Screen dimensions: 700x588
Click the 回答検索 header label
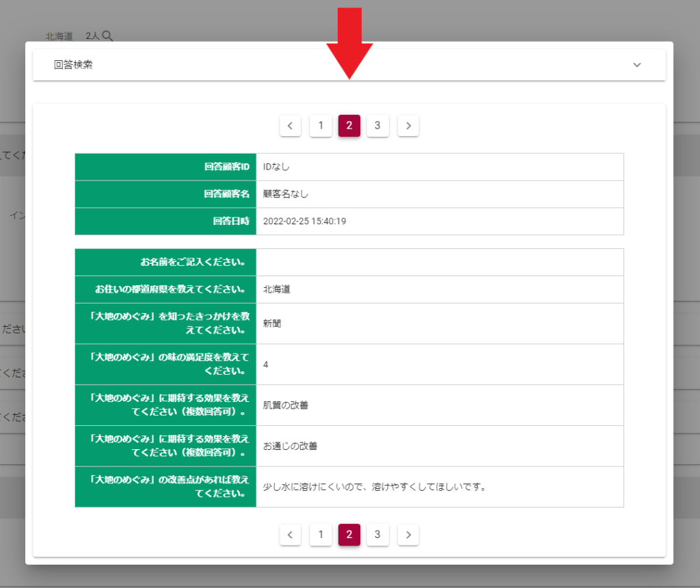(73, 65)
